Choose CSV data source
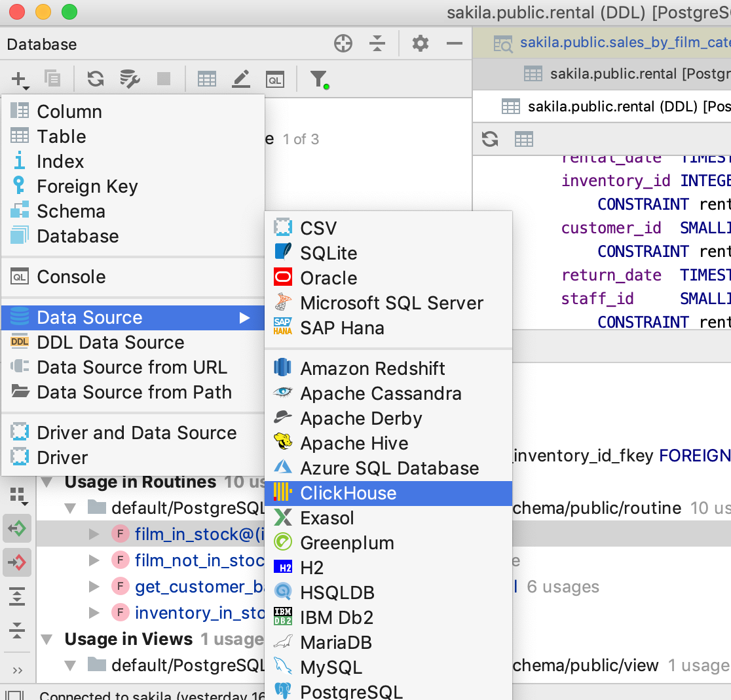 388,228
